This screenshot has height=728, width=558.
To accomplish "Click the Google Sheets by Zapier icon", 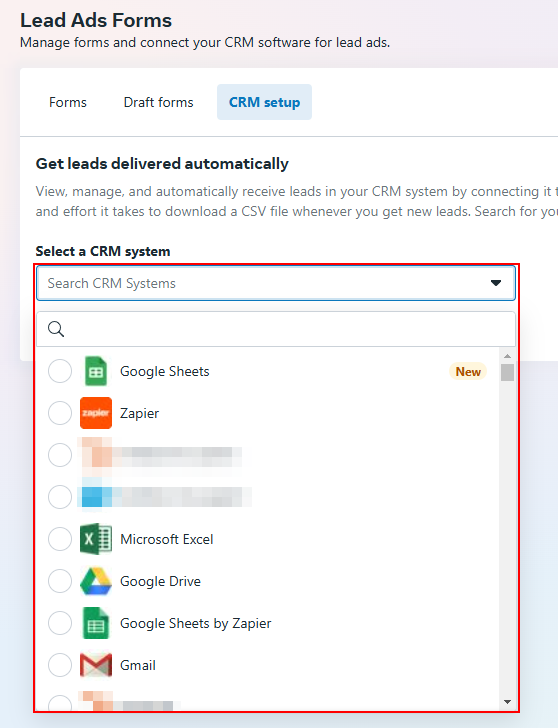I will pos(96,623).
